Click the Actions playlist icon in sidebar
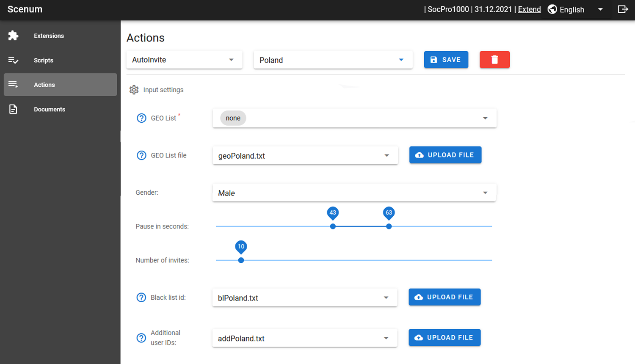 tap(13, 85)
